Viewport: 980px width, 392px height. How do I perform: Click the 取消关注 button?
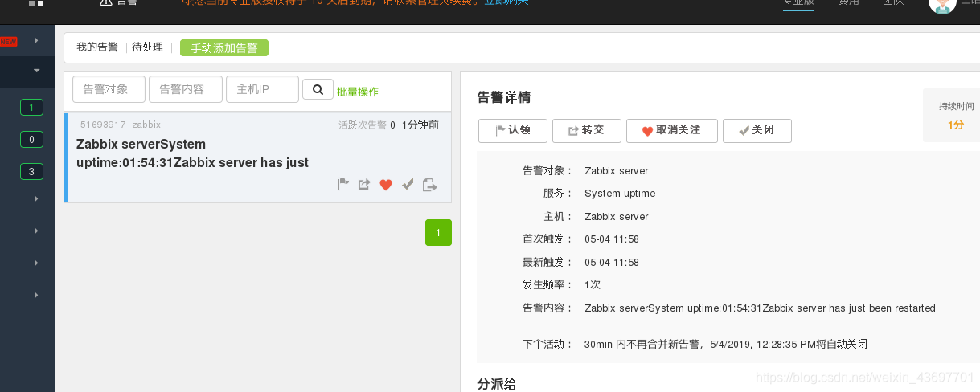pyautogui.click(x=671, y=130)
